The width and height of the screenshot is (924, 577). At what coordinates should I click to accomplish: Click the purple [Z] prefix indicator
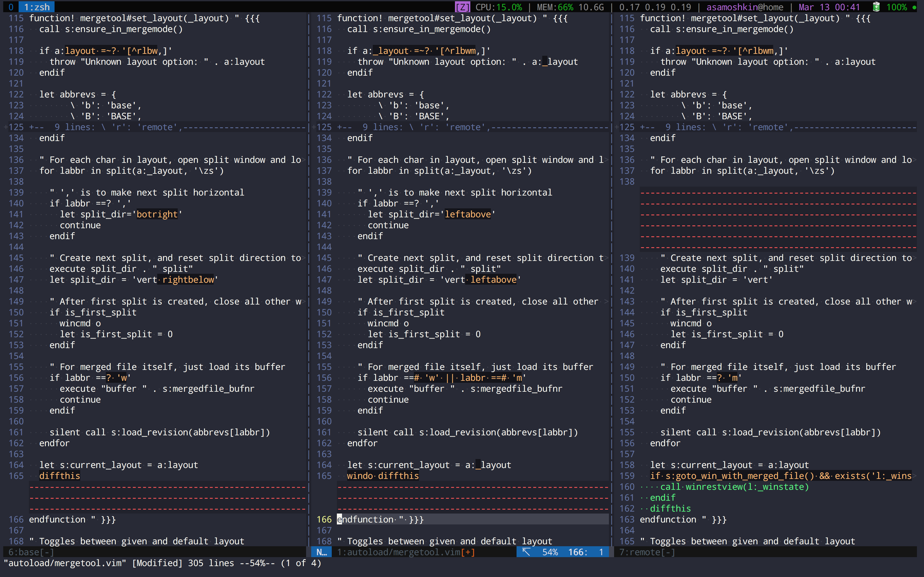pos(462,7)
